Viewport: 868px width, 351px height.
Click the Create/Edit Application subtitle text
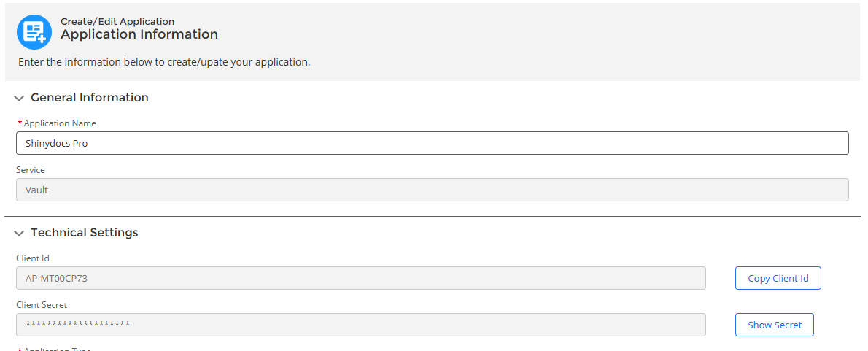117,21
